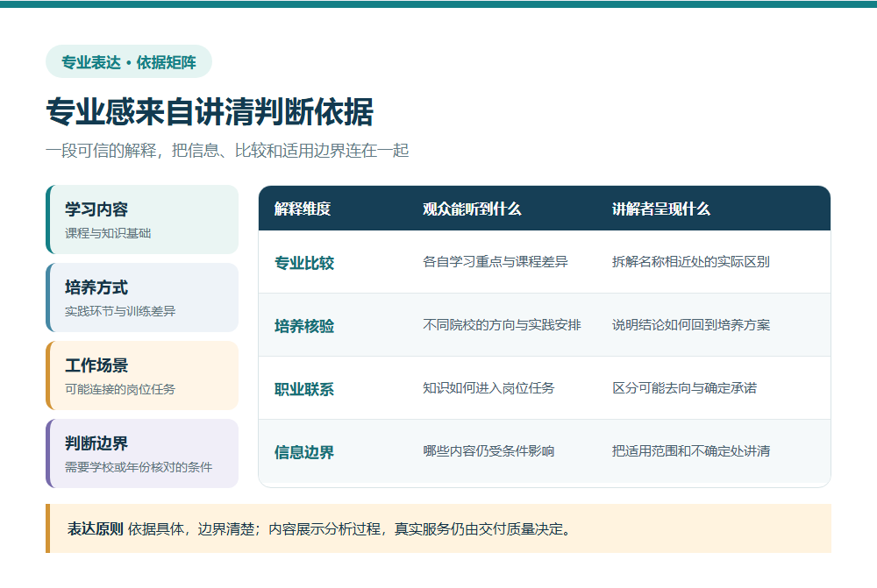Screen dimensions: 877x588
Task: Click cell 哪些内容仍受条件影响
Action: click(x=488, y=451)
